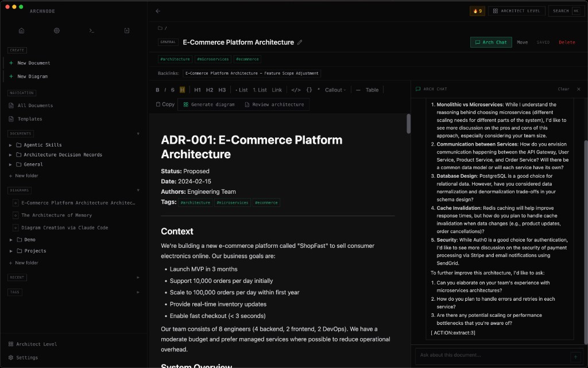Expand the Tags section

(138, 292)
